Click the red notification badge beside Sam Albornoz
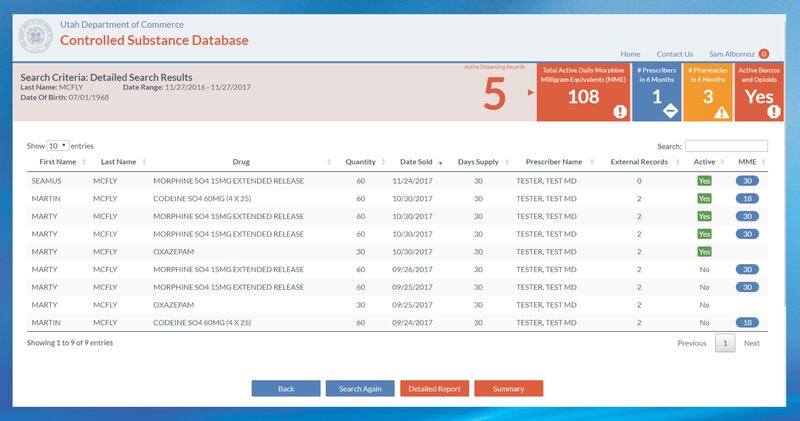 tap(764, 53)
